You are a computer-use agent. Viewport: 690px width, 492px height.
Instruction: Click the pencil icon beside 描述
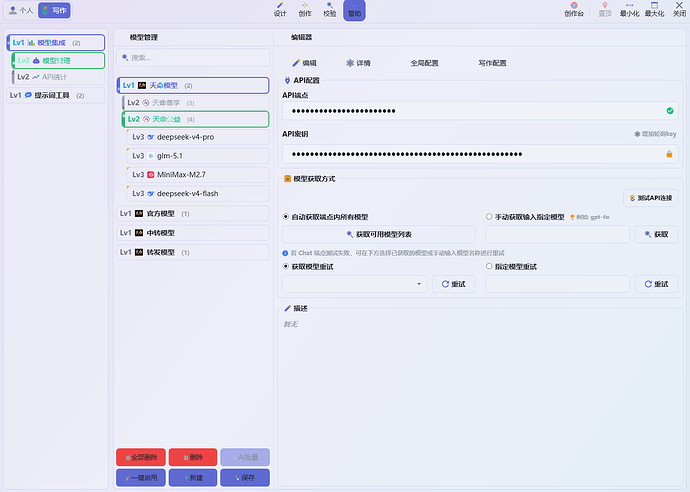point(288,308)
